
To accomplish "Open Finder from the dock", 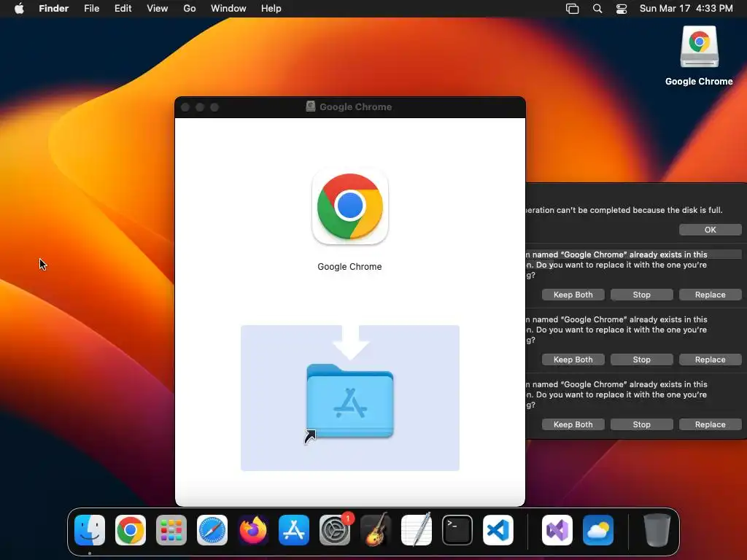I will click(x=90, y=530).
